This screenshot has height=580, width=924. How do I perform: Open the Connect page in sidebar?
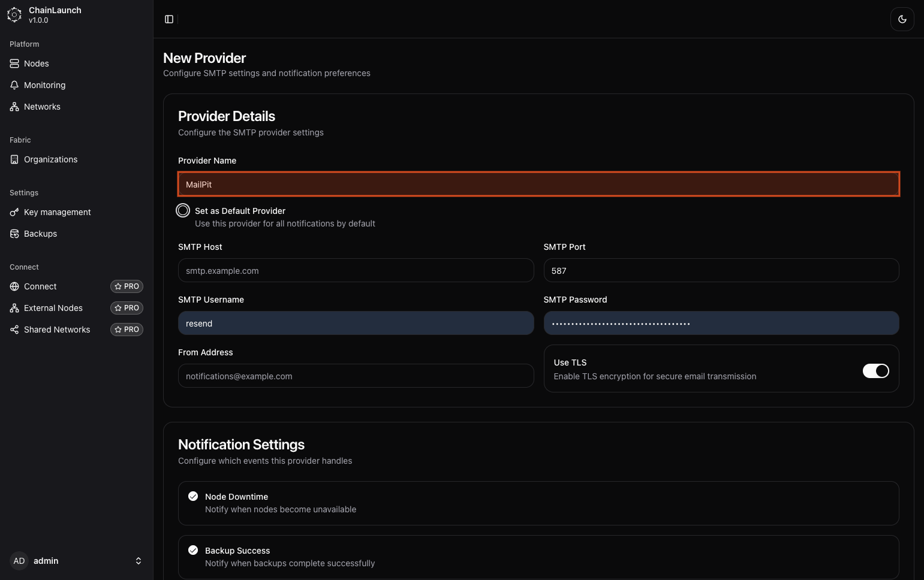pos(40,286)
